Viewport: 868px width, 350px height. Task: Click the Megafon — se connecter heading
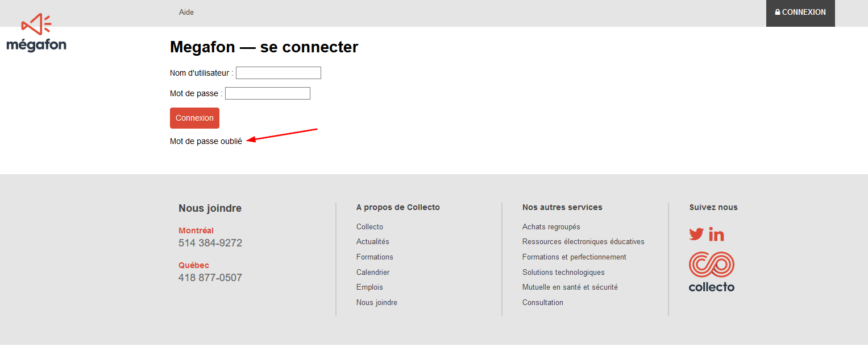click(264, 47)
